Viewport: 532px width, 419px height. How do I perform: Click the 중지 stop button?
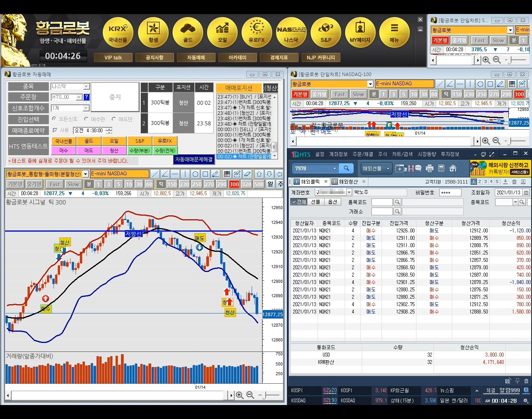[115, 97]
